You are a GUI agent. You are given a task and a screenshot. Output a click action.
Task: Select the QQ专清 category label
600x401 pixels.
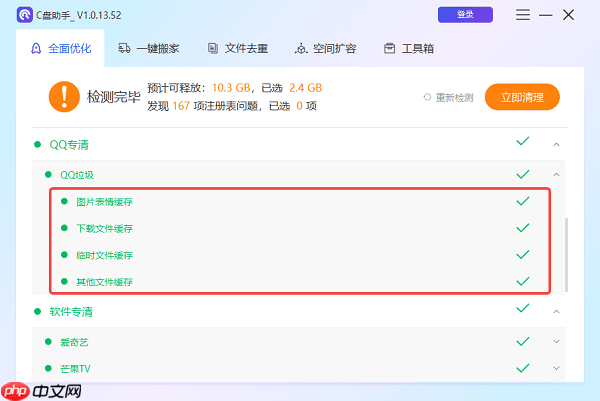(69, 145)
